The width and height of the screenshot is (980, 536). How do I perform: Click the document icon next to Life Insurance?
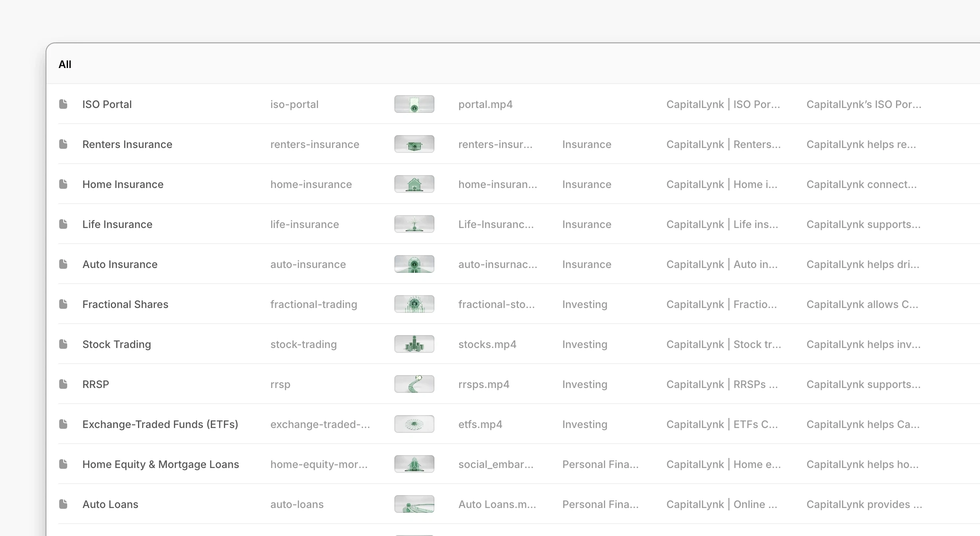tap(63, 224)
